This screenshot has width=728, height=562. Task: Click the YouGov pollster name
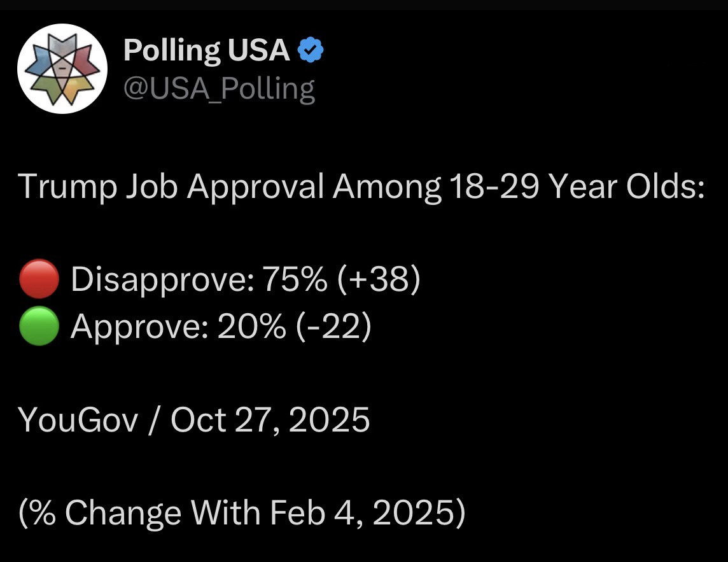[78, 420]
